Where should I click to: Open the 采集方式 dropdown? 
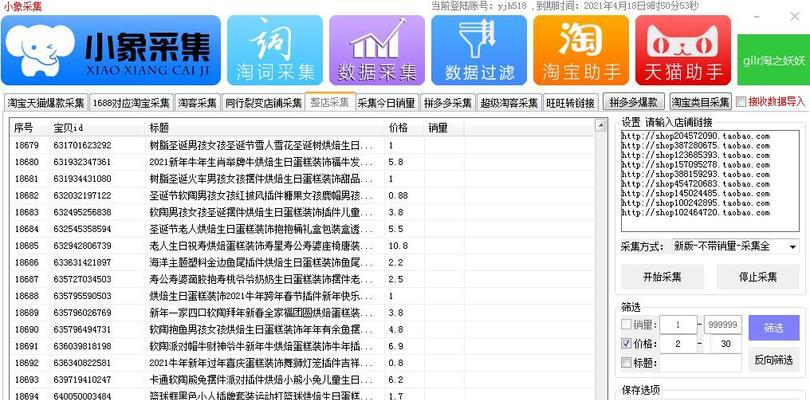pyautogui.click(x=736, y=247)
